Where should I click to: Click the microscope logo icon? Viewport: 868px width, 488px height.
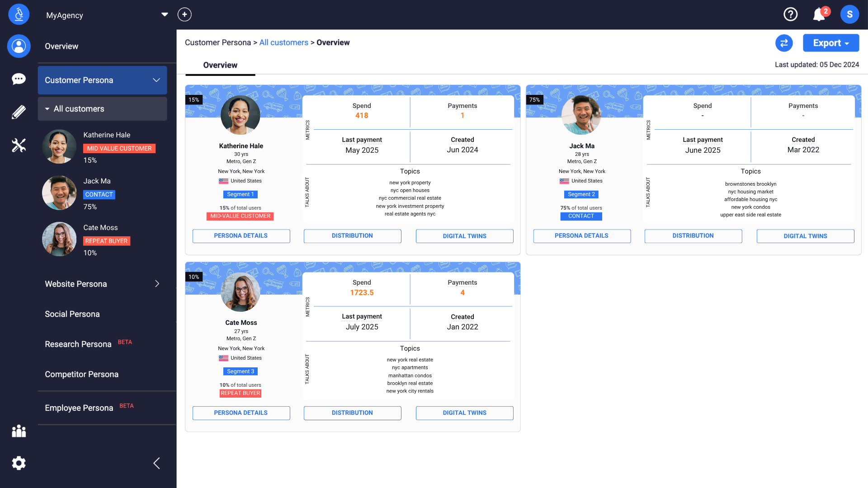point(19,14)
